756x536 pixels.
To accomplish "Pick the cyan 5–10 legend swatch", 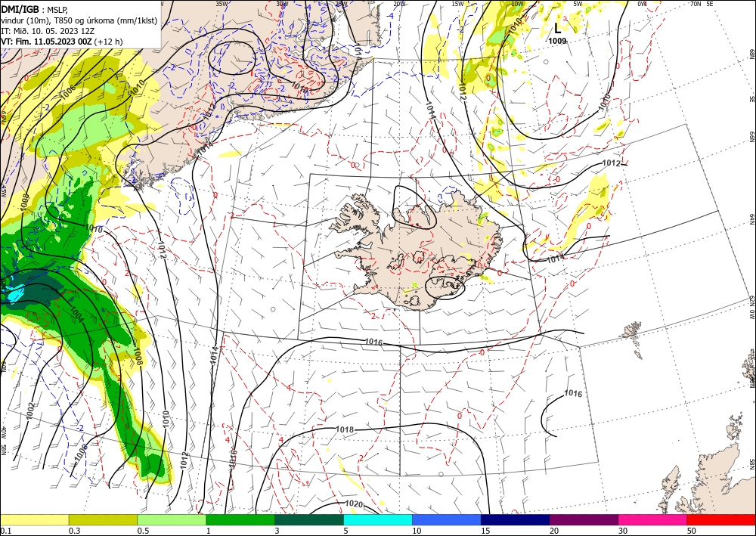I will coord(377,519).
